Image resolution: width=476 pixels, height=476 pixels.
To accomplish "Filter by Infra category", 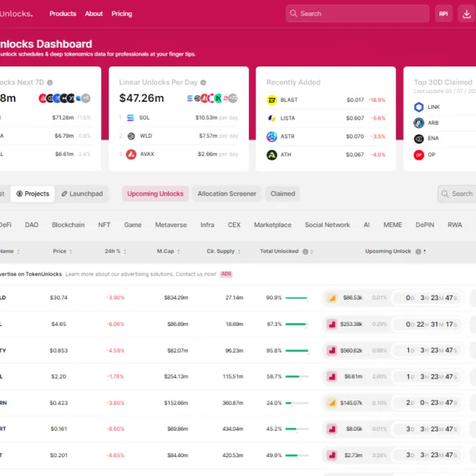I will tap(207, 225).
